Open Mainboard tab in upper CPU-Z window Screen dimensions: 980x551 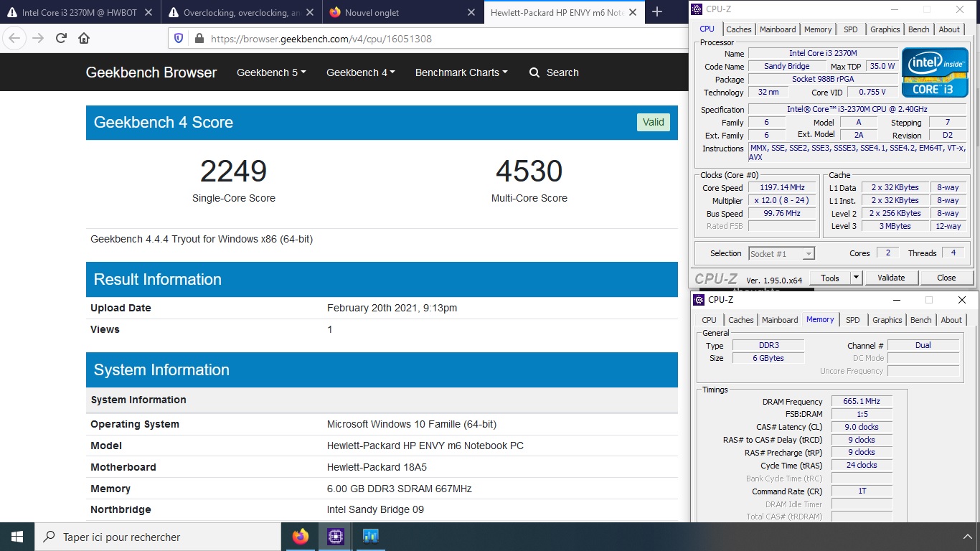coord(778,29)
